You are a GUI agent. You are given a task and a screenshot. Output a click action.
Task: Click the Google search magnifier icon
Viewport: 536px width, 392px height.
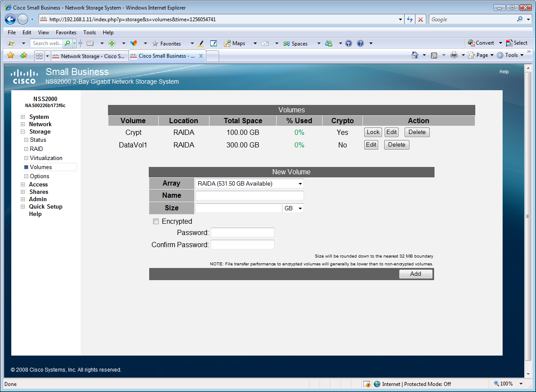[x=520, y=20]
